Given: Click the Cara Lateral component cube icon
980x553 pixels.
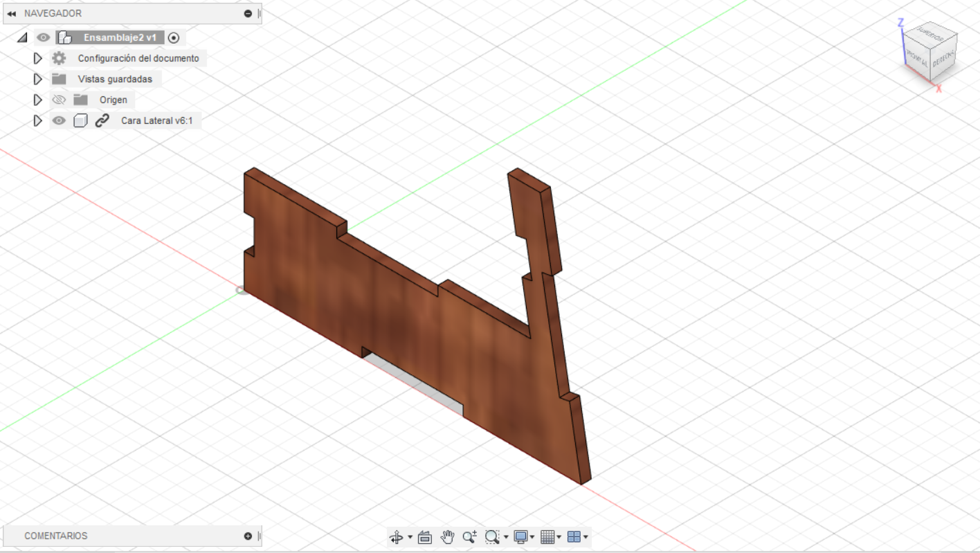Looking at the screenshot, I should tap(80, 120).
